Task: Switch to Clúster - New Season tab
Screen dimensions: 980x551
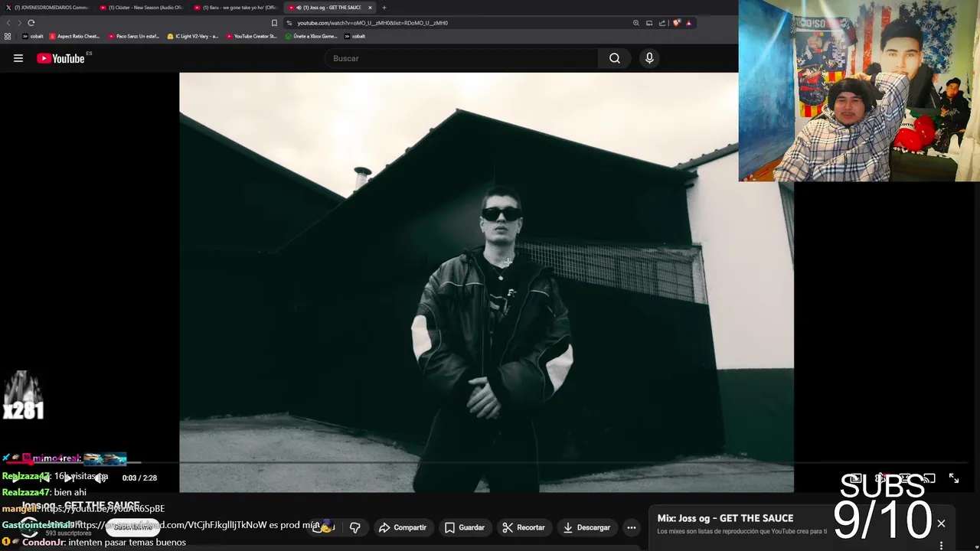Action: click(x=142, y=8)
